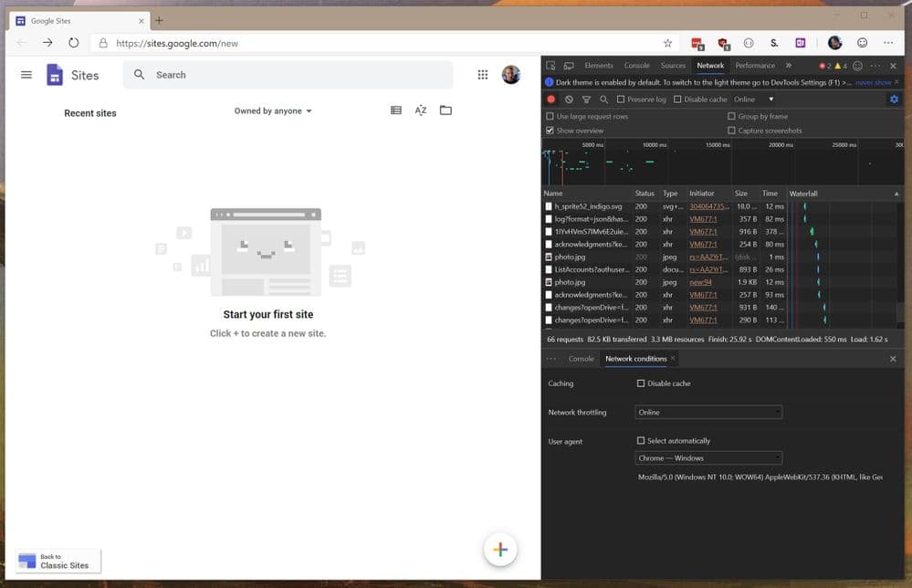
Task: Open the Network throttling Online select box
Action: point(708,413)
